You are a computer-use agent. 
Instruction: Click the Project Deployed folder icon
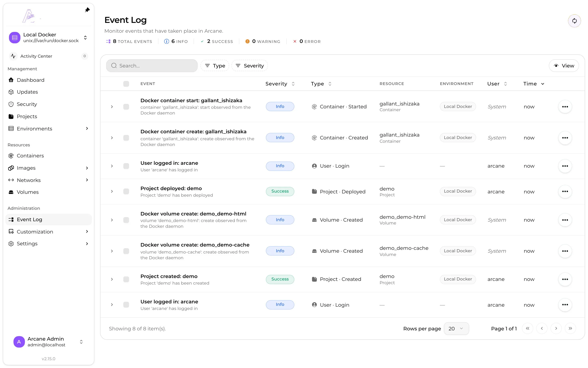click(314, 192)
